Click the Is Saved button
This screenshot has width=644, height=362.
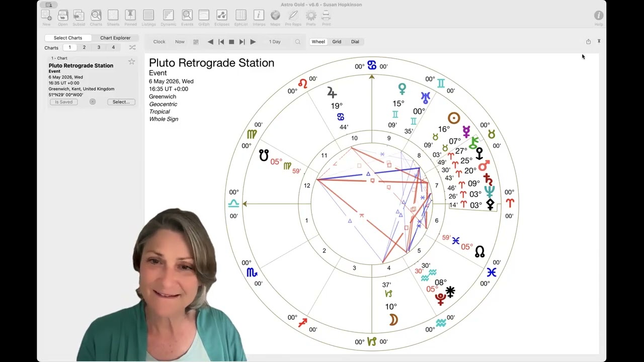[x=63, y=102]
